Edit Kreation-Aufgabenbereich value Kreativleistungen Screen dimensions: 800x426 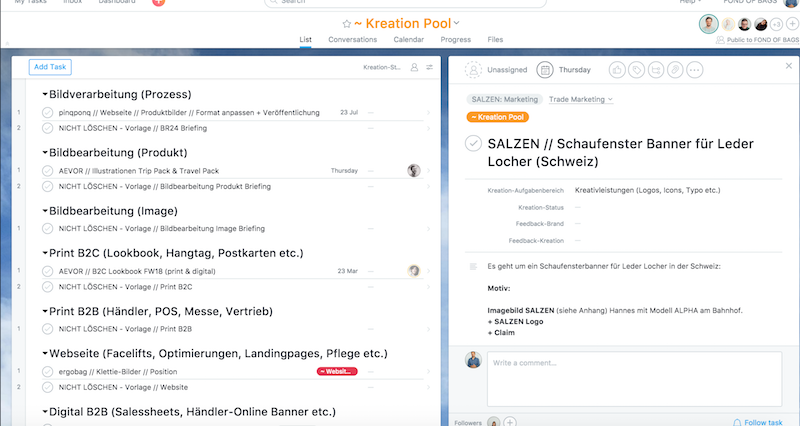pos(647,190)
